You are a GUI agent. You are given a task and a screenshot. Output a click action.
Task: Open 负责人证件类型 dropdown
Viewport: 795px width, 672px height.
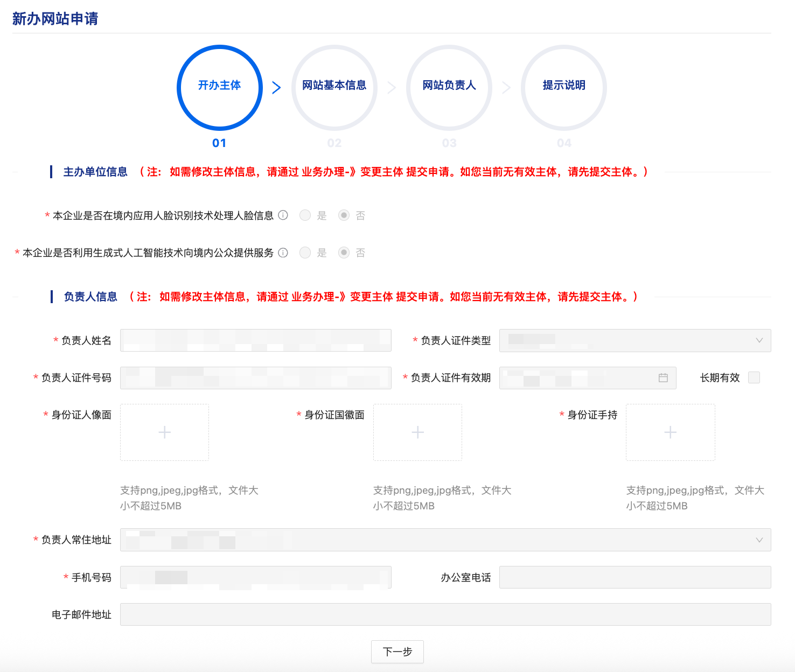[635, 340]
